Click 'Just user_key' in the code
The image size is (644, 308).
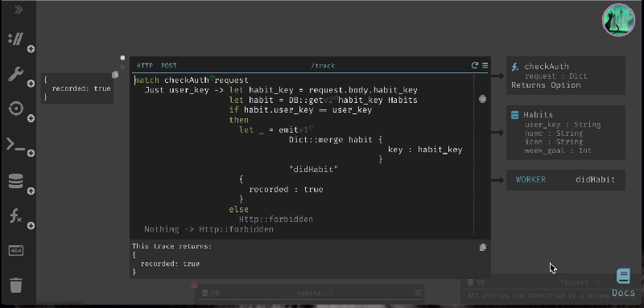pos(176,90)
